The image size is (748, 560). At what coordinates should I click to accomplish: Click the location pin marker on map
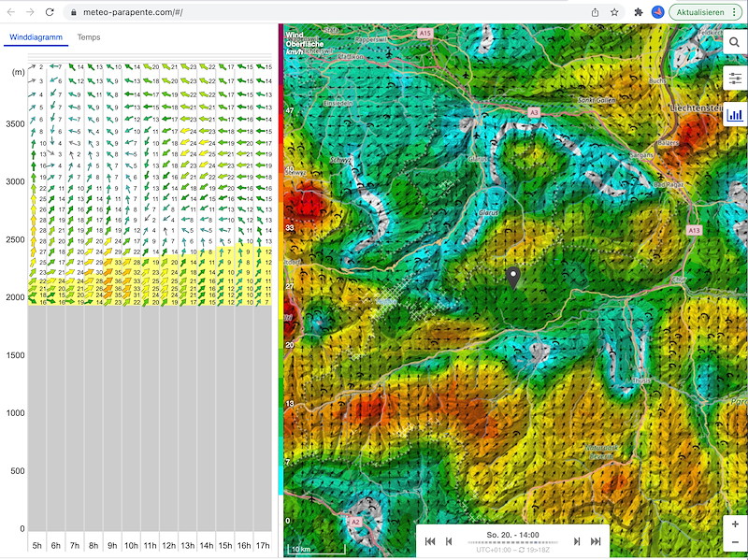click(x=512, y=278)
